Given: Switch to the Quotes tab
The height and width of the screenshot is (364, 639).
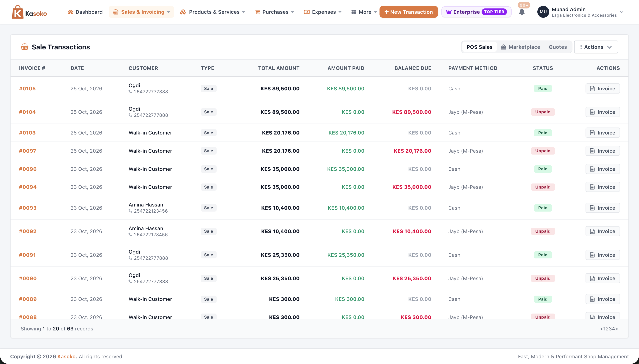Looking at the screenshot, I should point(558,47).
